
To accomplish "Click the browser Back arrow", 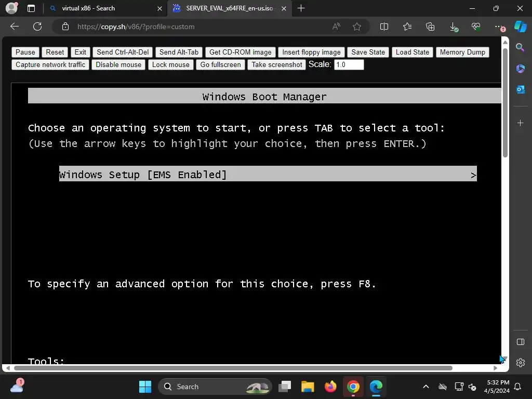I will [x=15, y=26].
